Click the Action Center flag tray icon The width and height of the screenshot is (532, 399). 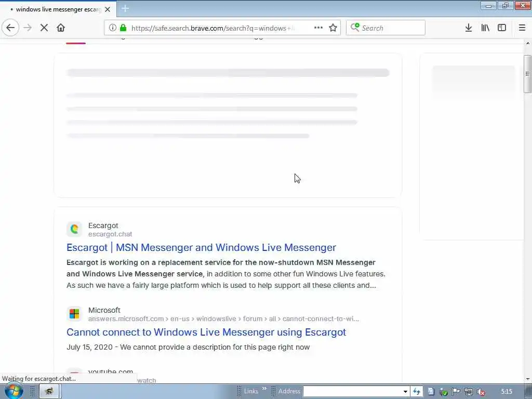tap(456, 392)
